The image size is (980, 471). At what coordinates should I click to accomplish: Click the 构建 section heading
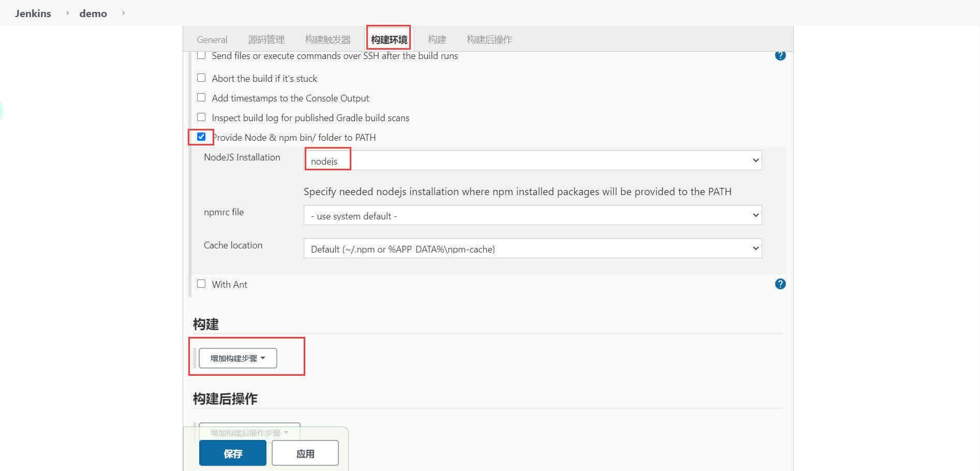coord(206,324)
